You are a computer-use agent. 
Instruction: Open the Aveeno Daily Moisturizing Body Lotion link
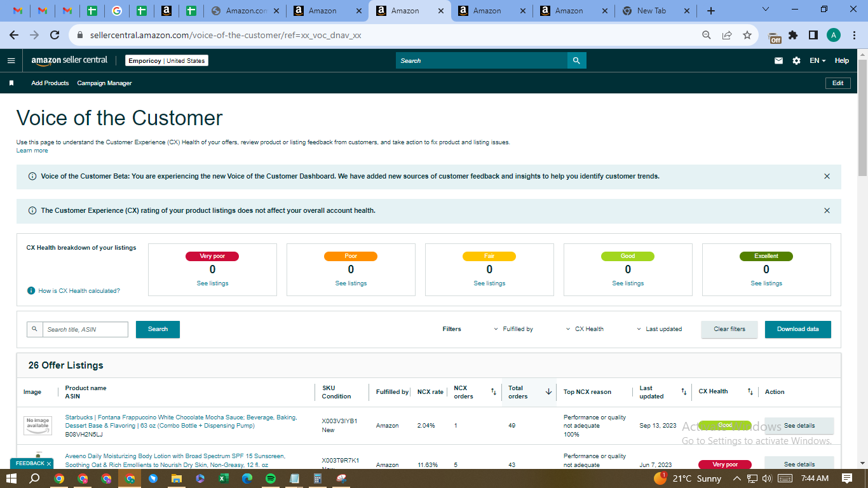[175, 460]
